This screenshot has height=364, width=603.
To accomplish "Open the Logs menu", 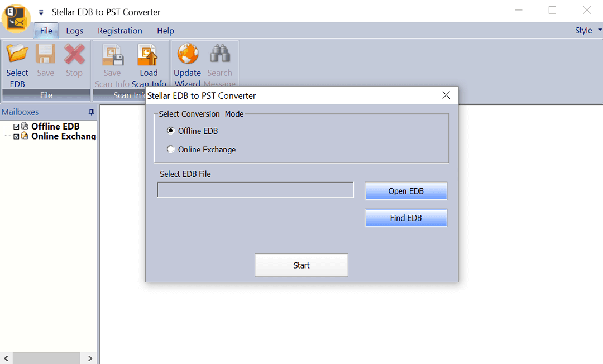I will (75, 31).
